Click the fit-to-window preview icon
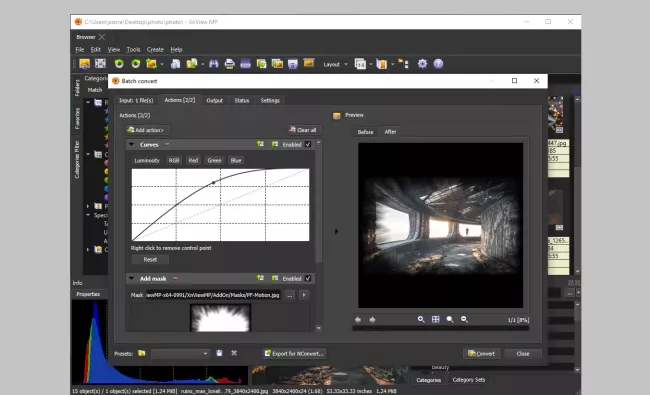The image size is (650, 395). point(435,319)
